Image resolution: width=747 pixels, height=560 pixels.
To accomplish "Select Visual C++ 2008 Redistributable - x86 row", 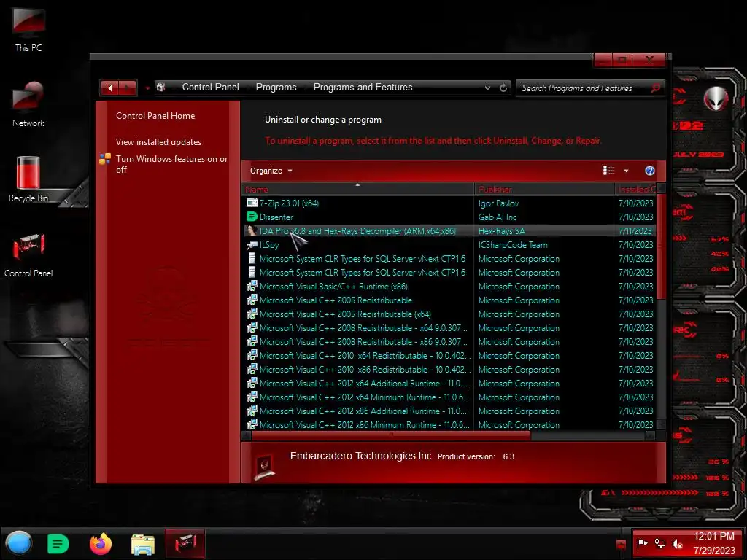I will coord(449,341).
